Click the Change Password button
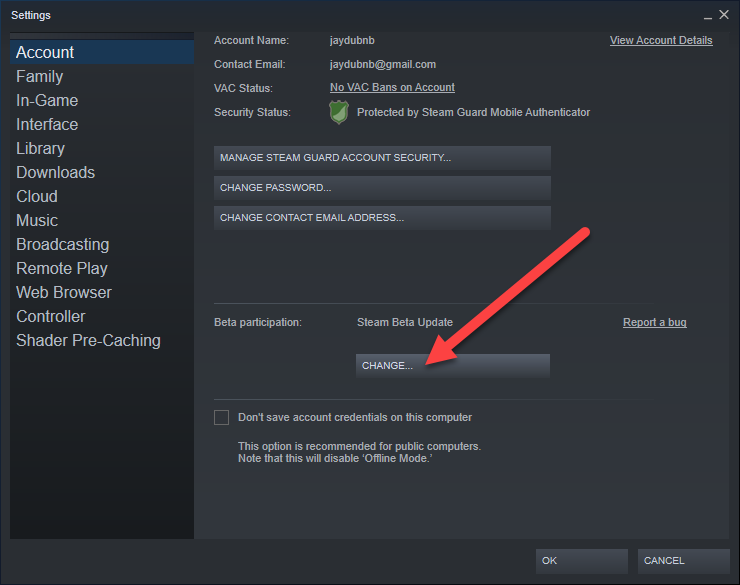This screenshot has height=585, width=740. [x=382, y=188]
